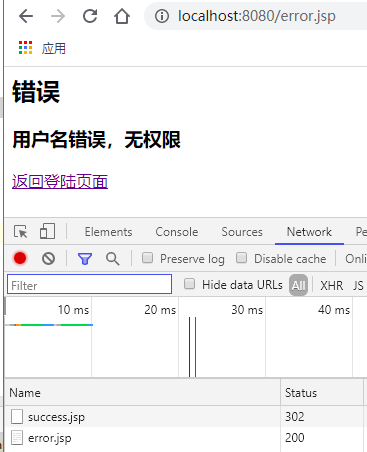The image size is (367, 452).
Task: Click the red load event line in timeline
Action: [189, 347]
